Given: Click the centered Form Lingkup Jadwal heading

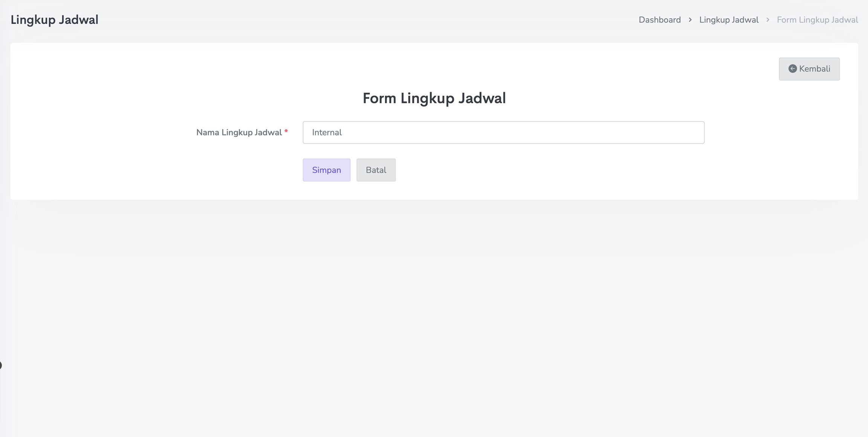Looking at the screenshot, I should click(x=434, y=98).
